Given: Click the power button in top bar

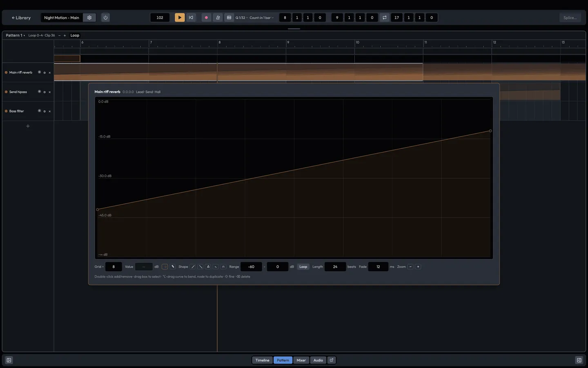Looking at the screenshot, I should point(105,18).
